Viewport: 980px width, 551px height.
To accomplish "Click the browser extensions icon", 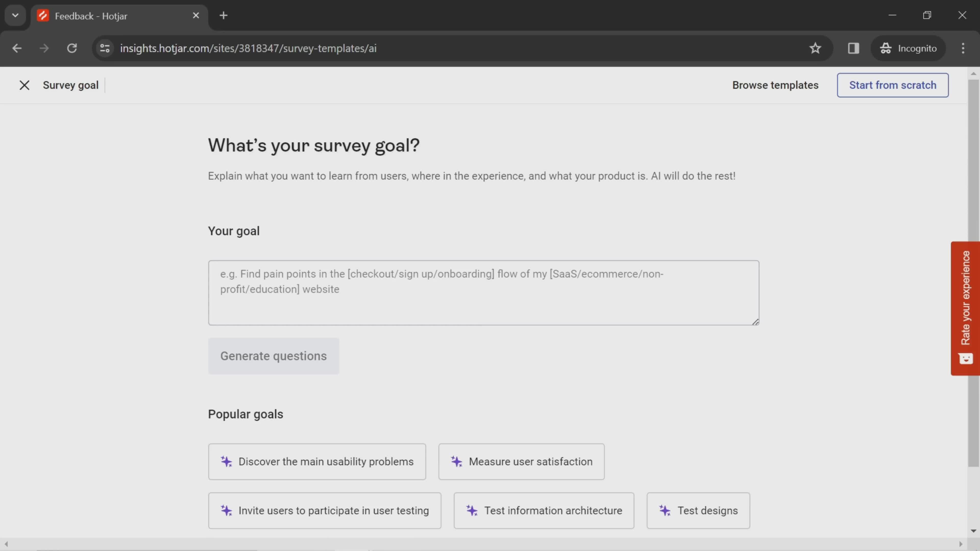I will pos(853,48).
